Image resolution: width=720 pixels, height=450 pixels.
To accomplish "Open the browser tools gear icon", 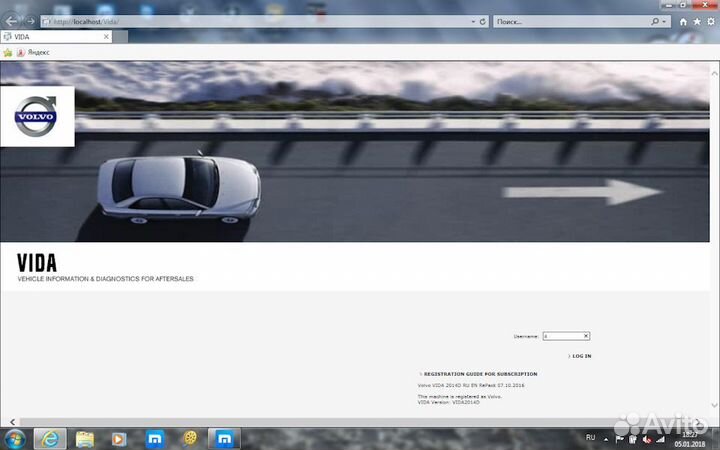I will pyautogui.click(x=711, y=22).
